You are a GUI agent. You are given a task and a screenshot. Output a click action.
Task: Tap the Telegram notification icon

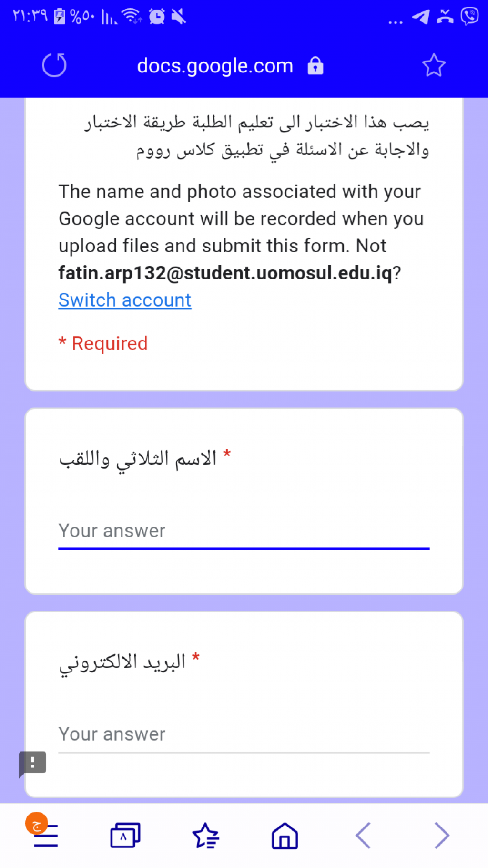(x=421, y=17)
